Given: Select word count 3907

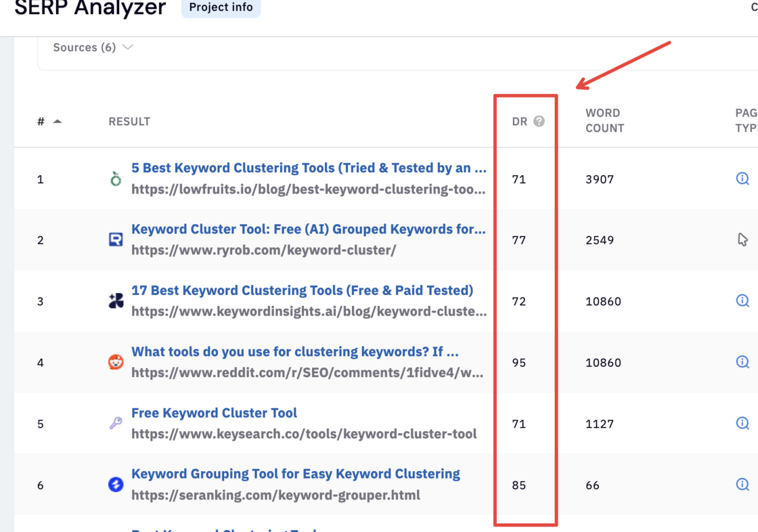Looking at the screenshot, I should (x=600, y=179).
